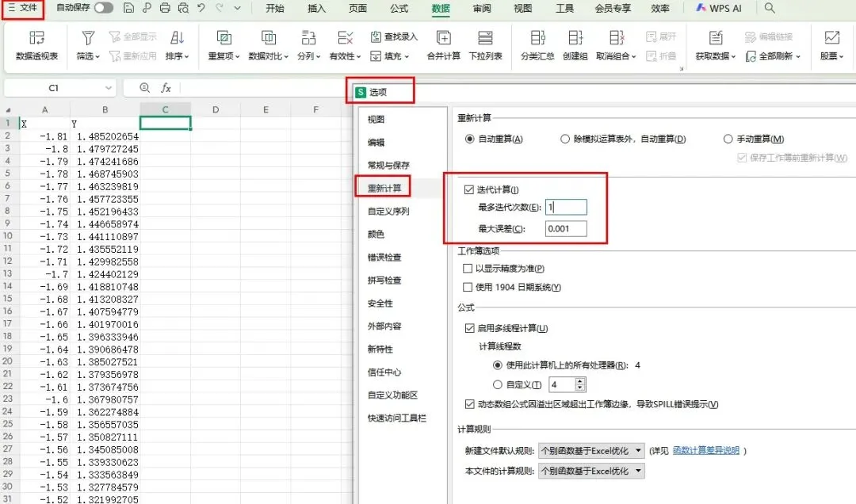Viewport: 856px width, 504px height.
Task: Switch to the 视图 tab
Action: 522,8
